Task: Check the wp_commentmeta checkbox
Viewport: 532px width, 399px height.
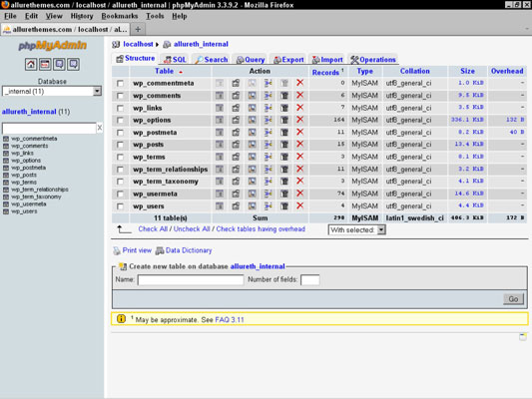Action: [x=120, y=84]
